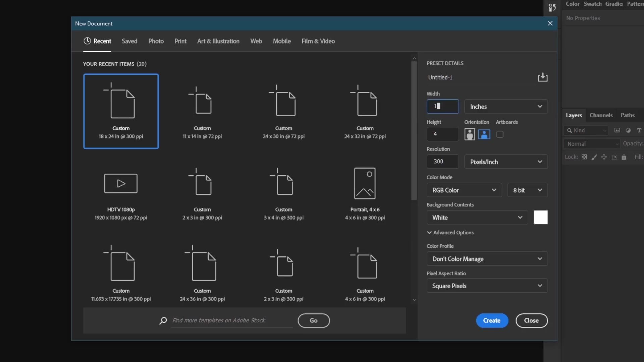644x362 pixels.
Task: Open the white background contents color swatch
Action: [540, 217]
